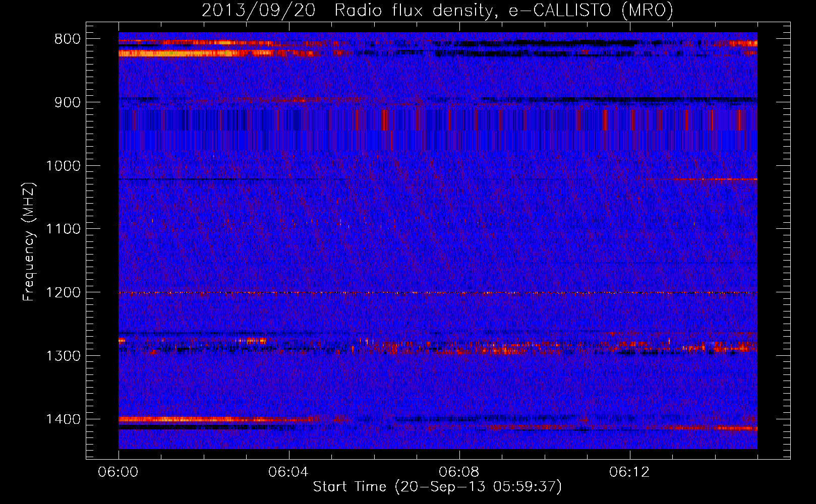Click the 900 MHz frequency axis label
This screenshot has height=504, width=816.
pos(67,103)
